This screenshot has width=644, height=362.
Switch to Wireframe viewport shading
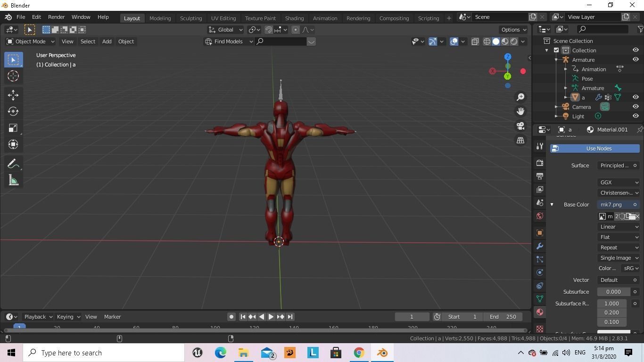click(487, 41)
